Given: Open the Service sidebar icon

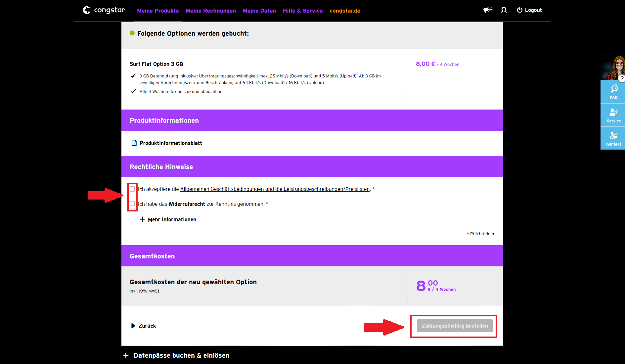Looking at the screenshot, I should click(614, 115).
